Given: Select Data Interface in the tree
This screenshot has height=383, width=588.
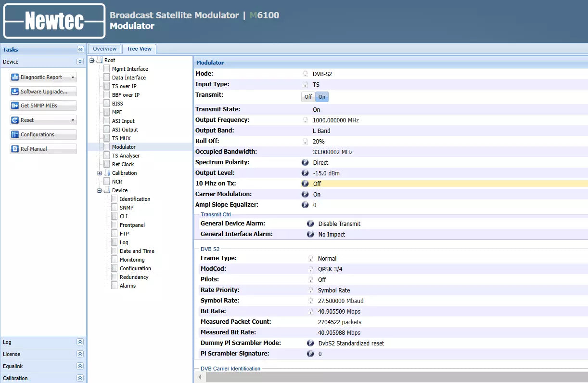Looking at the screenshot, I should click(129, 78).
